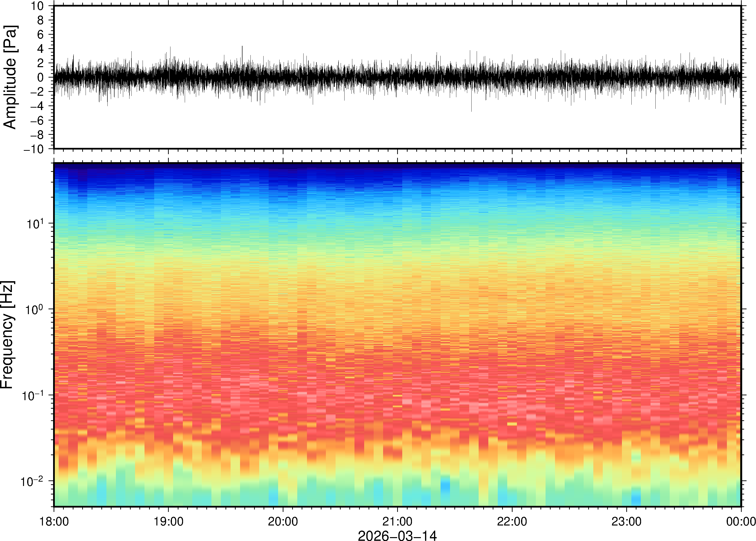Click the 21:00 time axis label

(397, 522)
